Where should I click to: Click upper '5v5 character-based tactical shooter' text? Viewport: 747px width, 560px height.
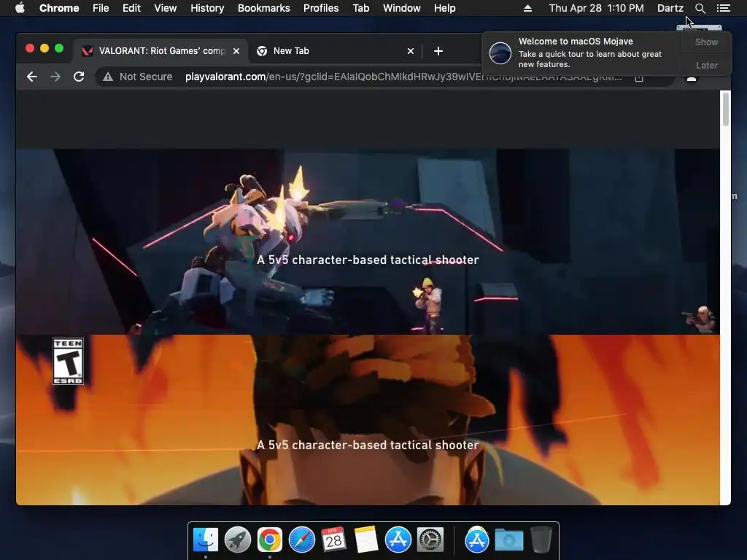368,260
